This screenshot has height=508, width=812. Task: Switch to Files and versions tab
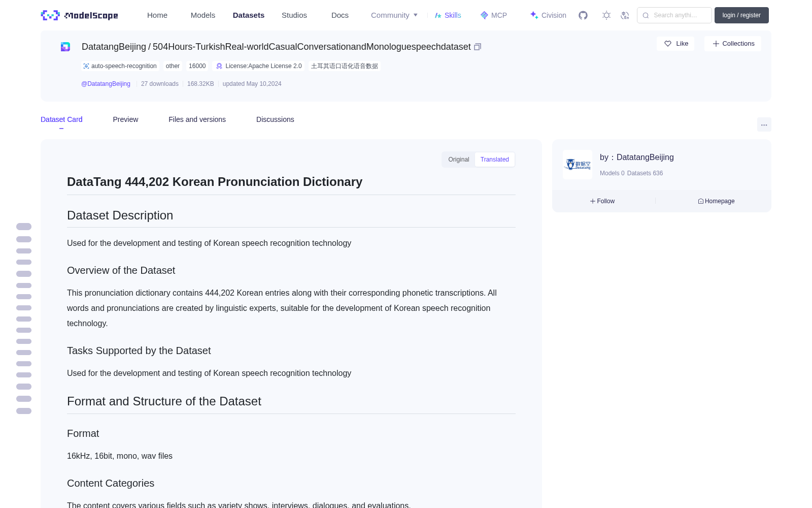point(197,119)
